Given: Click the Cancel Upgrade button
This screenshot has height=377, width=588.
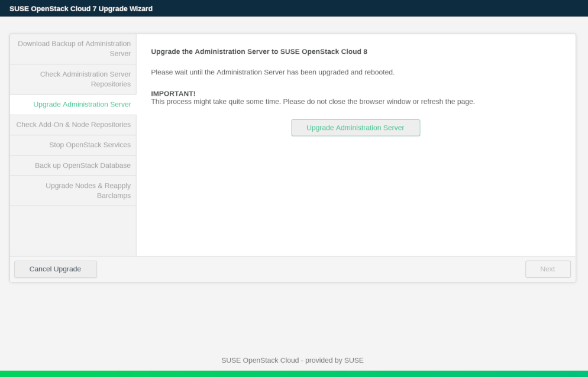Looking at the screenshot, I should point(55,269).
